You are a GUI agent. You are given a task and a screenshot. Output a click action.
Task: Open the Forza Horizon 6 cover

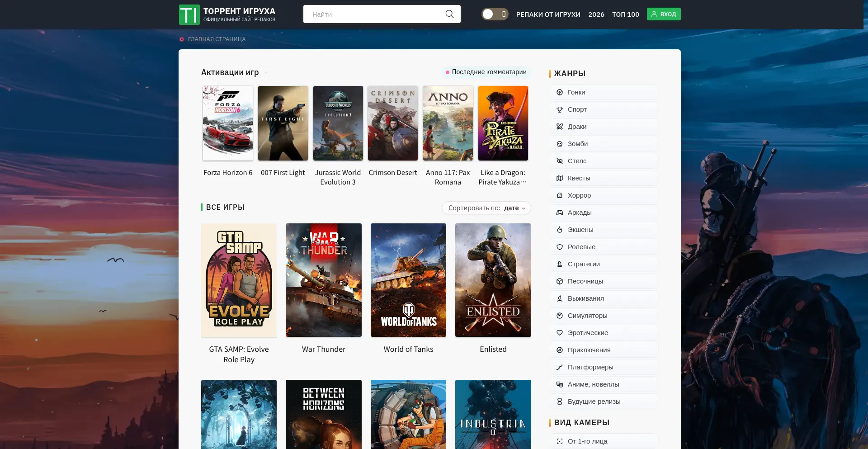(x=228, y=123)
